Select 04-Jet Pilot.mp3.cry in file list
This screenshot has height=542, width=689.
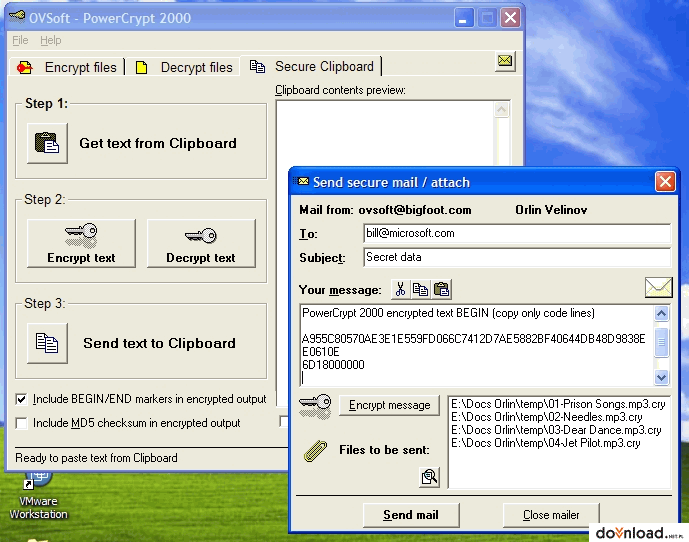click(x=545, y=443)
